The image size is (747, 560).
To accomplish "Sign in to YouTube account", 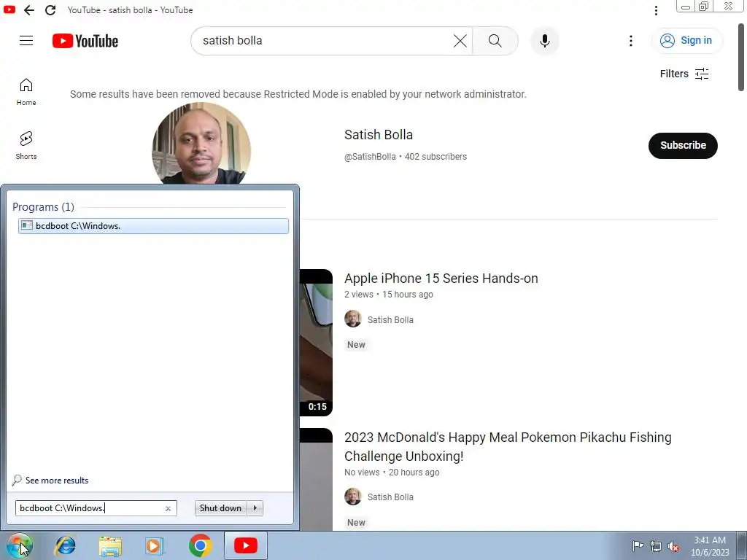I will coord(686,41).
